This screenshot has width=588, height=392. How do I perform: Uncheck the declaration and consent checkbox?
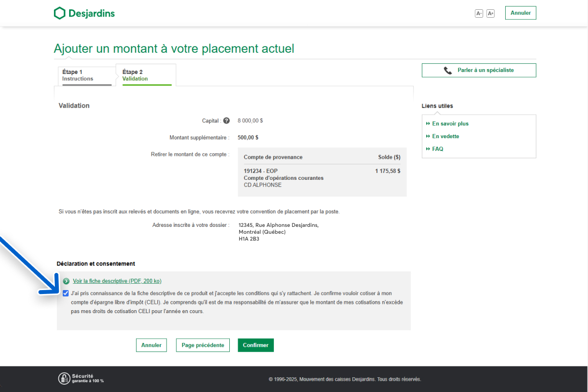(x=66, y=293)
